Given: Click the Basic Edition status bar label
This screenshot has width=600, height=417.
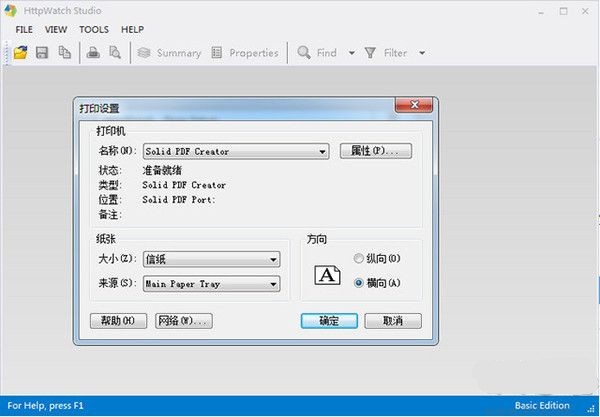Looking at the screenshot, I should [542, 406].
